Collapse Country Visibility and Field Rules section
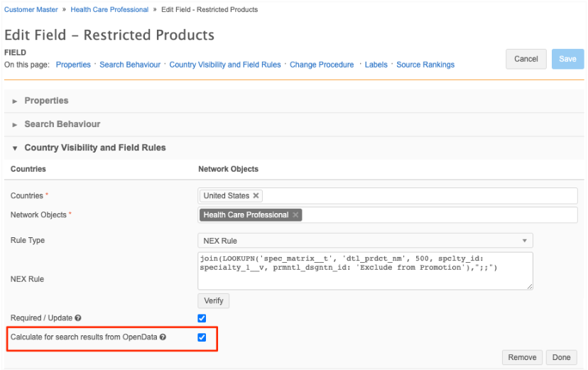This screenshot has width=588, height=370. click(x=94, y=148)
